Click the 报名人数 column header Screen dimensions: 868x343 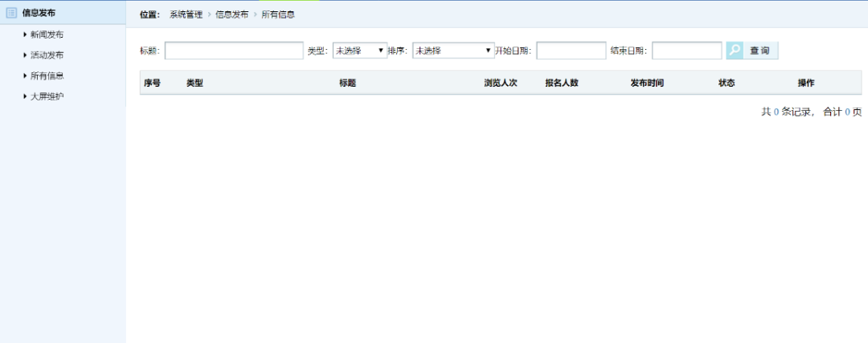tap(561, 83)
